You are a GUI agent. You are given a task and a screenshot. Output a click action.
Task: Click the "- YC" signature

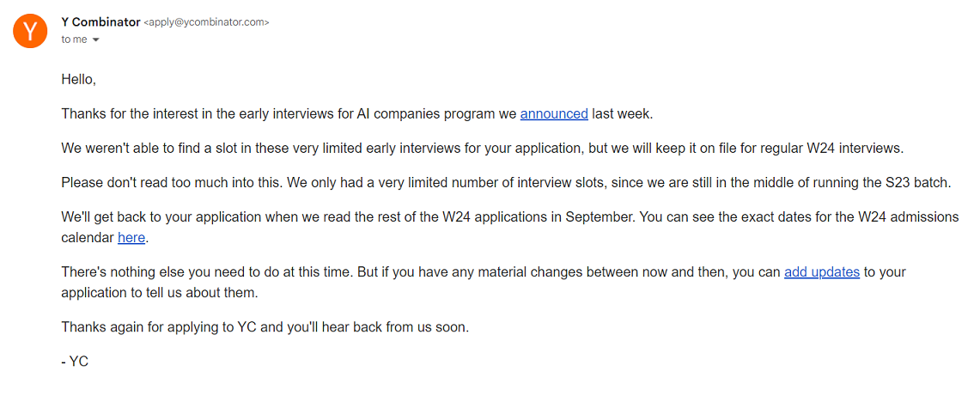pos(76,362)
